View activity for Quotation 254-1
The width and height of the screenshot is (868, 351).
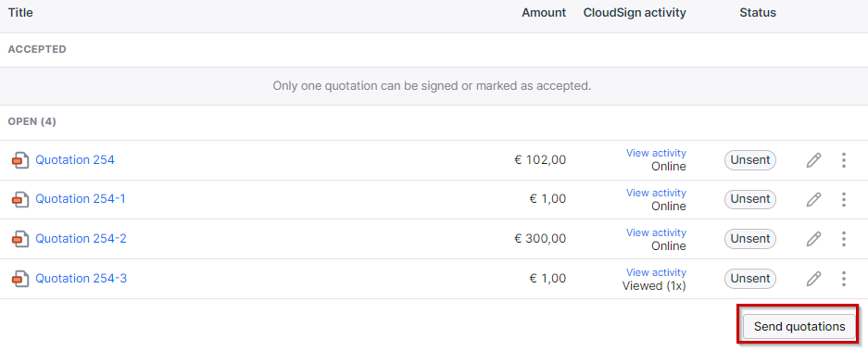(x=656, y=193)
